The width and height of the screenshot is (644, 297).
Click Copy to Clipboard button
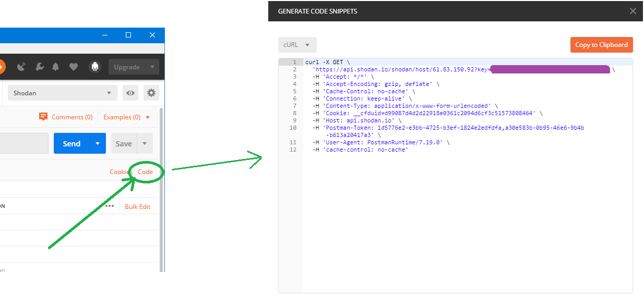tap(601, 45)
